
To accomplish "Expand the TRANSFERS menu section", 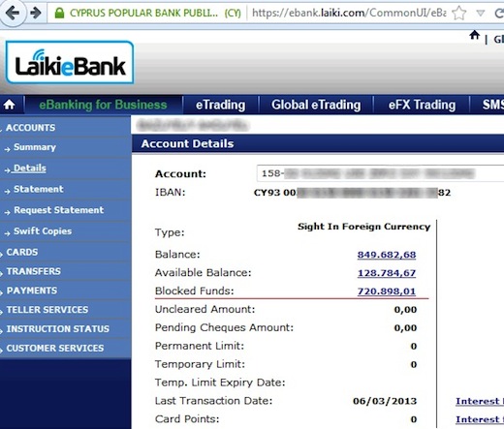I will tap(33, 271).
